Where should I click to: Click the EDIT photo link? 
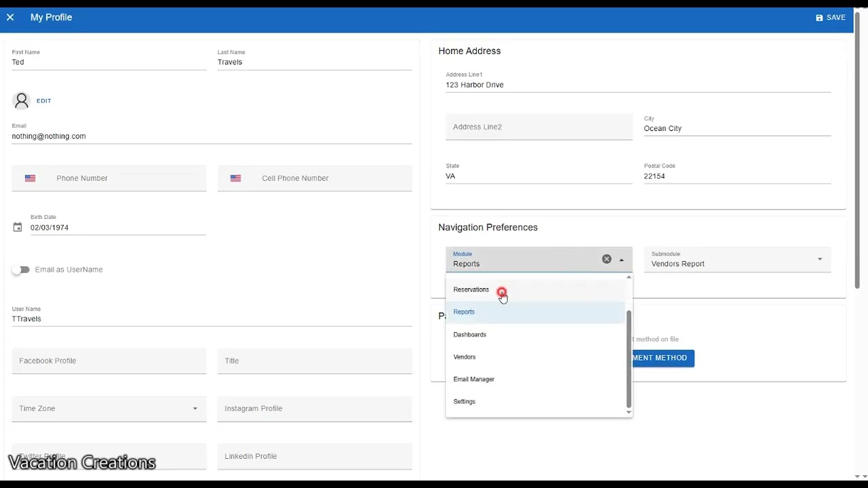click(44, 101)
